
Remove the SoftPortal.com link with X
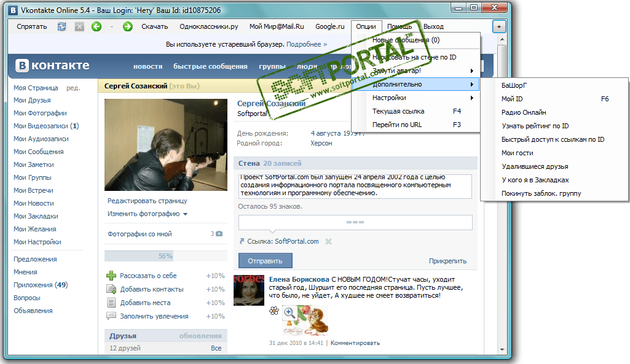point(328,241)
